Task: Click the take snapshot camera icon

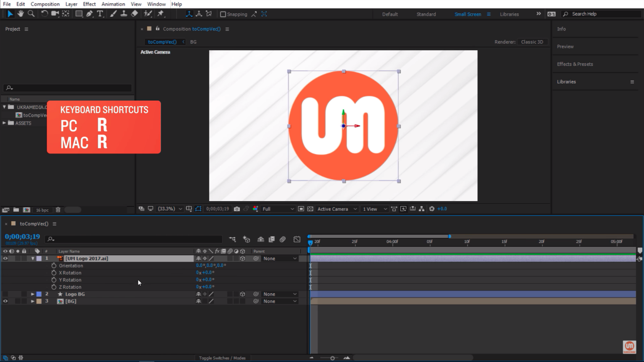Action: point(237,209)
